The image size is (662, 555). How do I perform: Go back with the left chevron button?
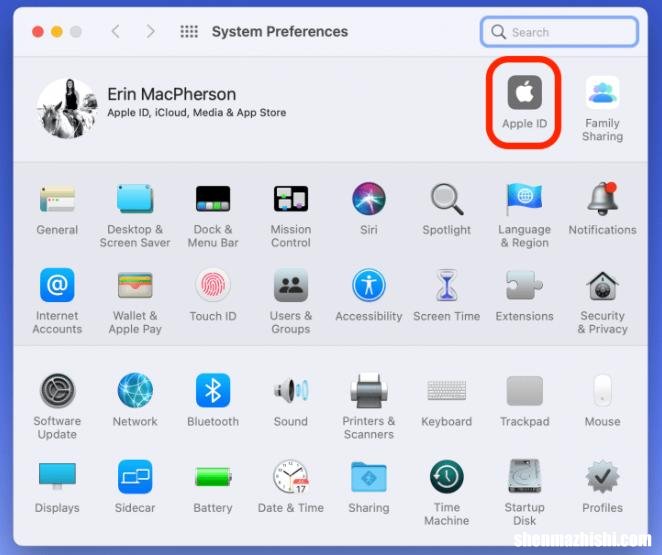point(115,32)
